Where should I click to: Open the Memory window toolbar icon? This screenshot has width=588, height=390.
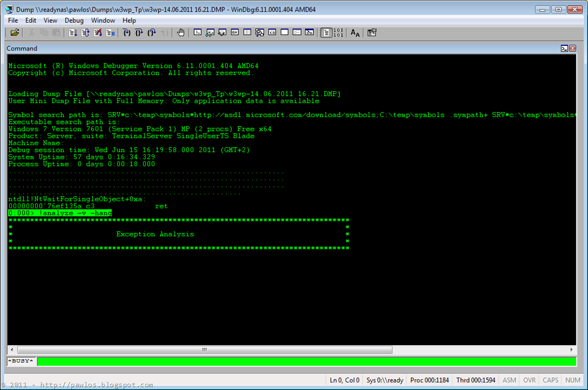247,33
